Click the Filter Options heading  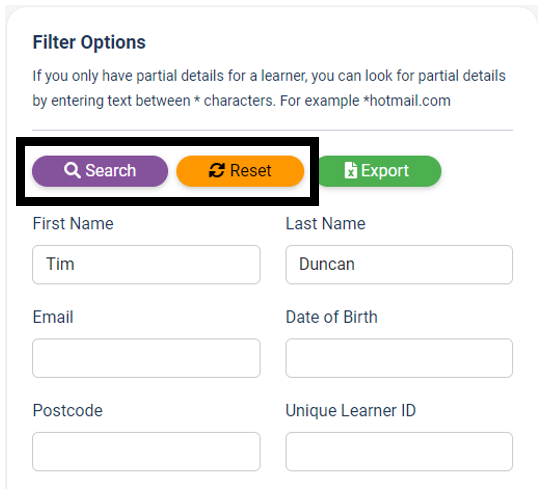click(x=89, y=43)
